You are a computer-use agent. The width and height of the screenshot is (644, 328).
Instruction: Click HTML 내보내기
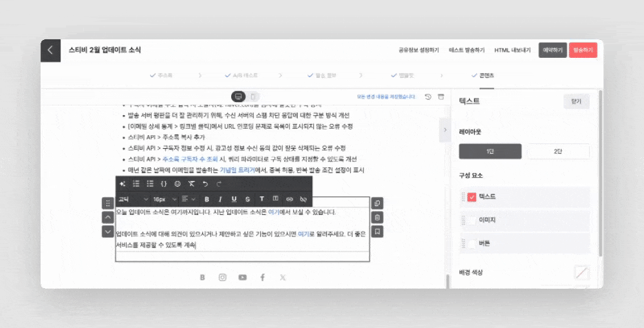(x=512, y=50)
